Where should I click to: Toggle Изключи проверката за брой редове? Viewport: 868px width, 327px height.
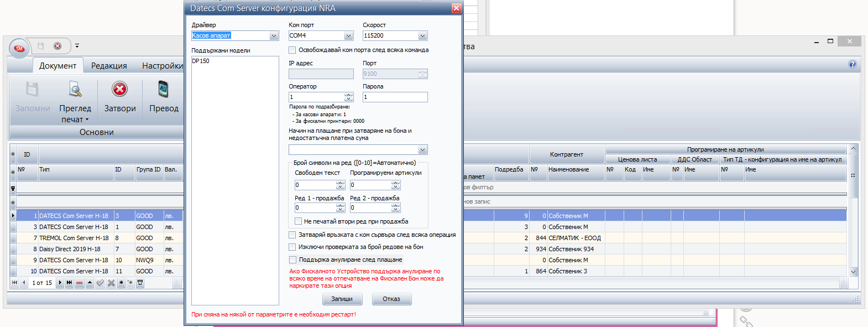tap(292, 247)
